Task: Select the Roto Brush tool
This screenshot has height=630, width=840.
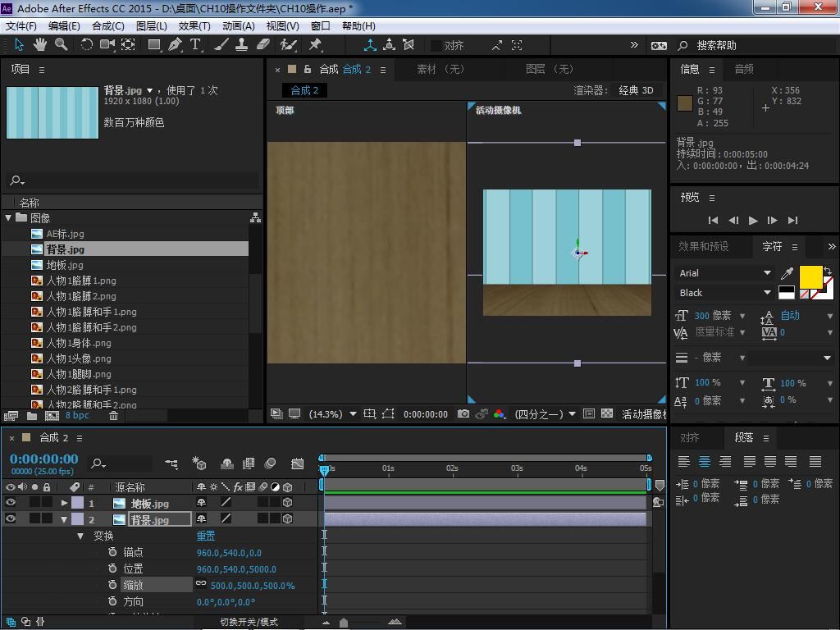Action: pos(288,45)
